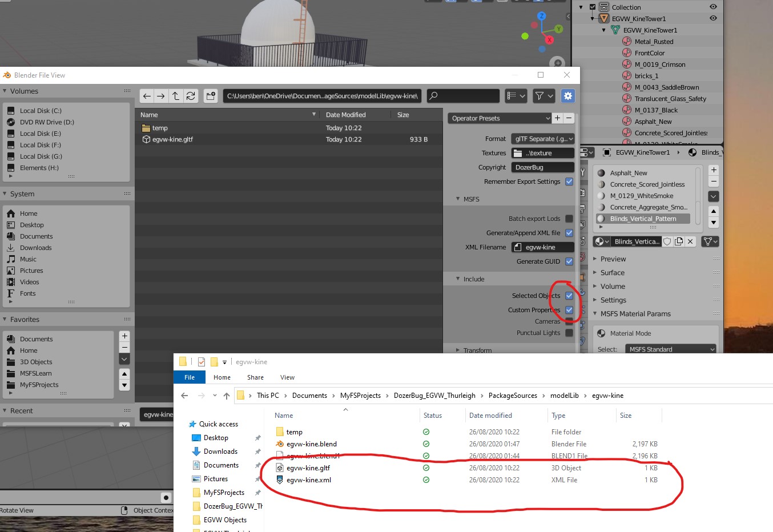
Task: Create a new directory in Blender File View
Action: pos(211,96)
